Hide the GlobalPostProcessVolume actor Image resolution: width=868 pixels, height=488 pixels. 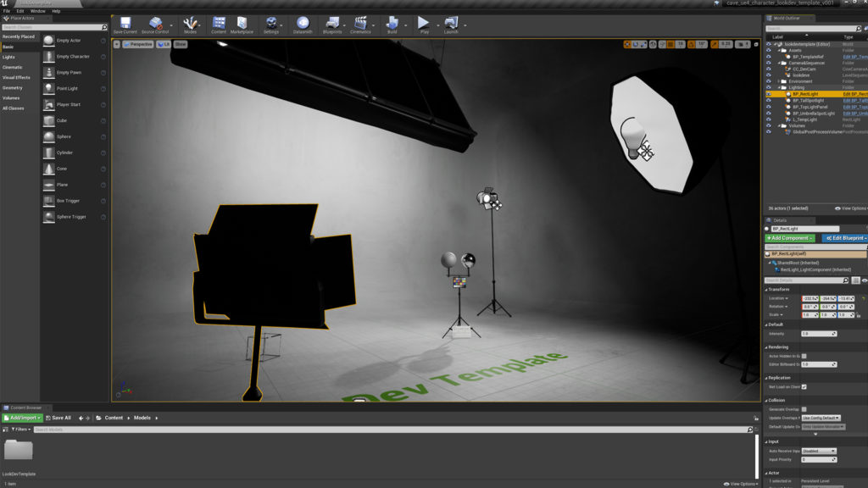coord(768,130)
